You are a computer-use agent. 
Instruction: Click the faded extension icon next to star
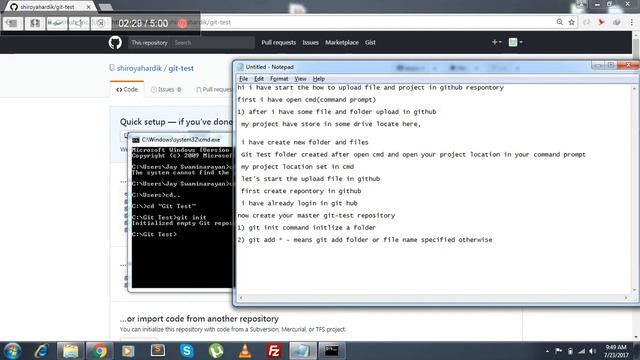pyautogui.click(x=587, y=22)
